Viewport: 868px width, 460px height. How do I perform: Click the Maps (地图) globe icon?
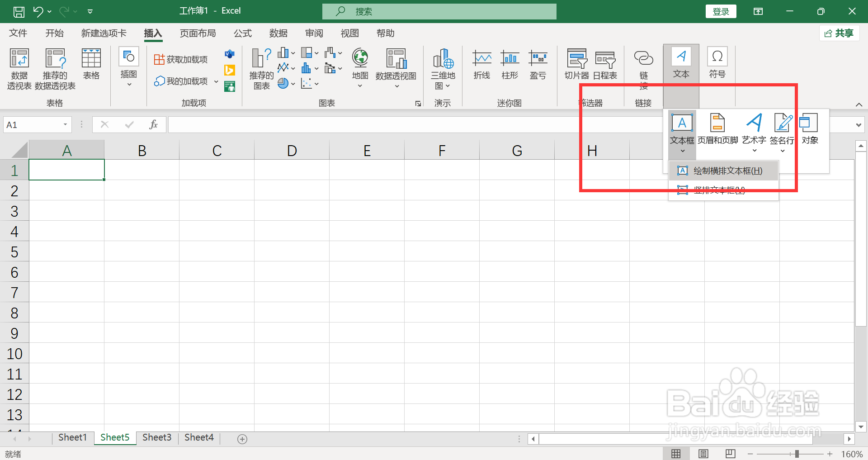(x=360, y=58)
